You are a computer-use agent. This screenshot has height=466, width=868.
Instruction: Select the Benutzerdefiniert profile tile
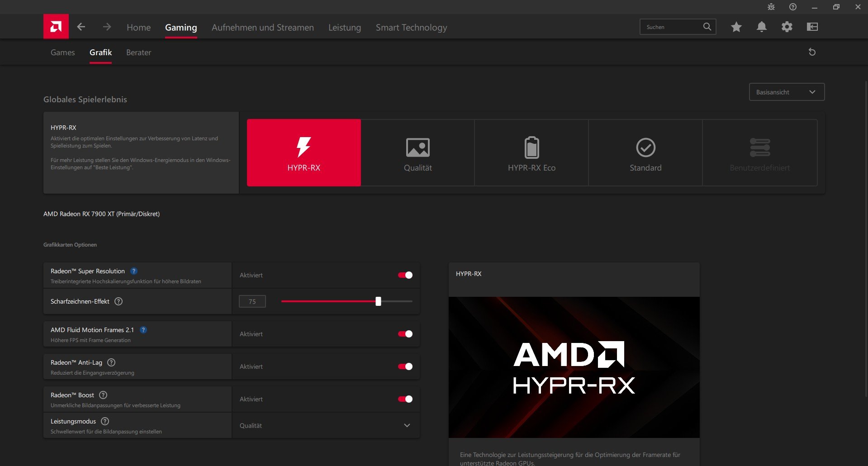click(x=760, y=153)
